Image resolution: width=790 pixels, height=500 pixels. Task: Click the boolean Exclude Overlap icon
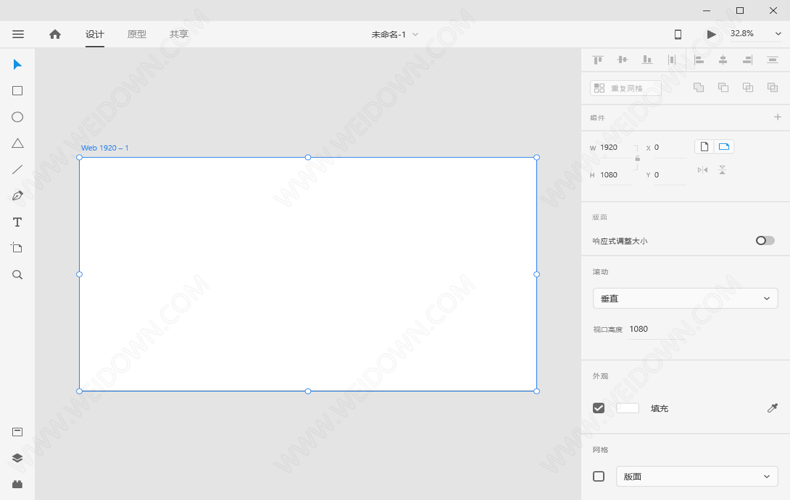[772, 87]
